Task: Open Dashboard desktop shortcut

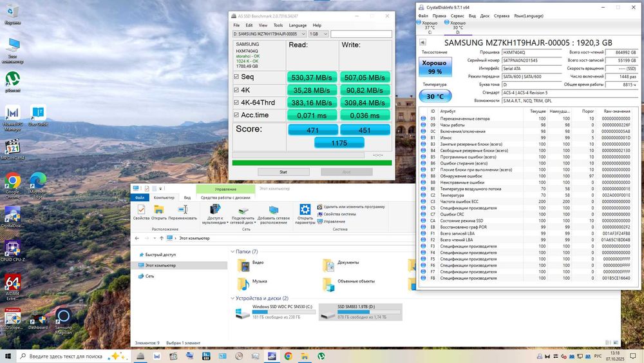Action: pos(38,322)
